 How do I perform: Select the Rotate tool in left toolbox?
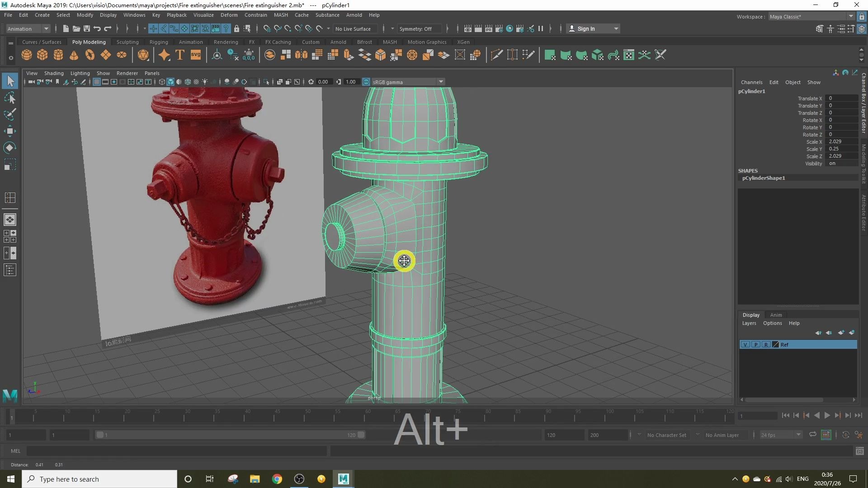tap(10, 148)
